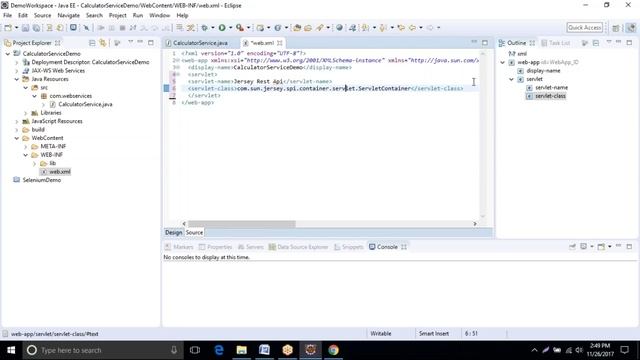This screenshot has width=640, height=360.
Task: Expand the JavaScript Resources node
Action: click(17, 121)
